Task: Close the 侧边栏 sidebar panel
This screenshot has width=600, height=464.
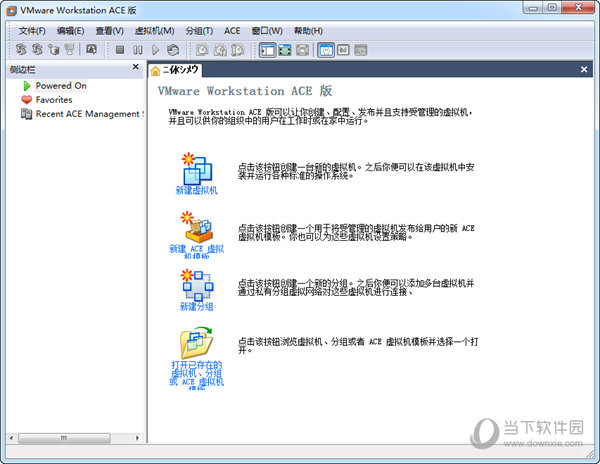Action: point(135,67)
